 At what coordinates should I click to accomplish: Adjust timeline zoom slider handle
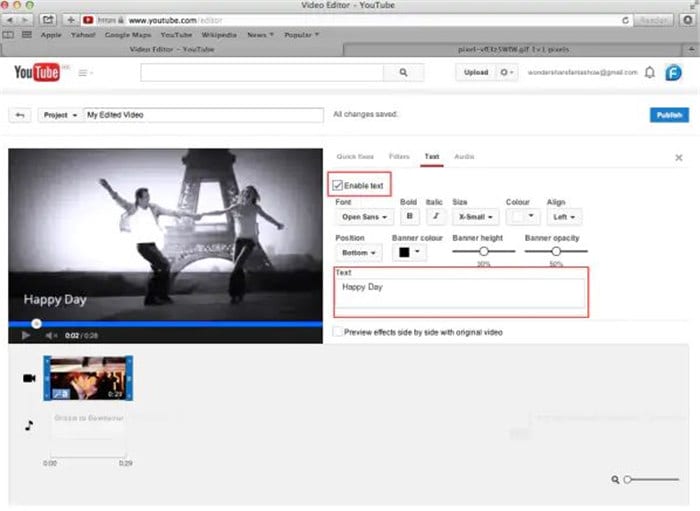[628, 480]
